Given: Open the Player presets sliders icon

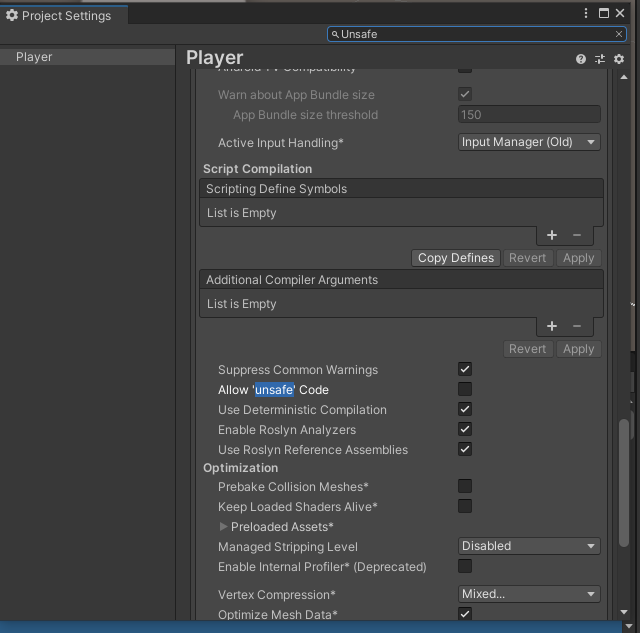Looking at the screenshot, I should point(600,59).
